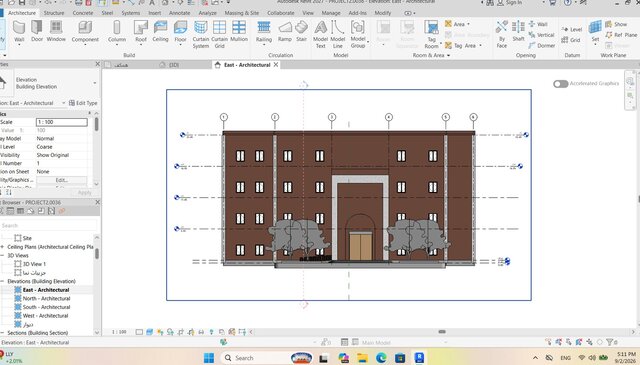
Task: Click the Edit Type button
Action: tap(83, 103)
